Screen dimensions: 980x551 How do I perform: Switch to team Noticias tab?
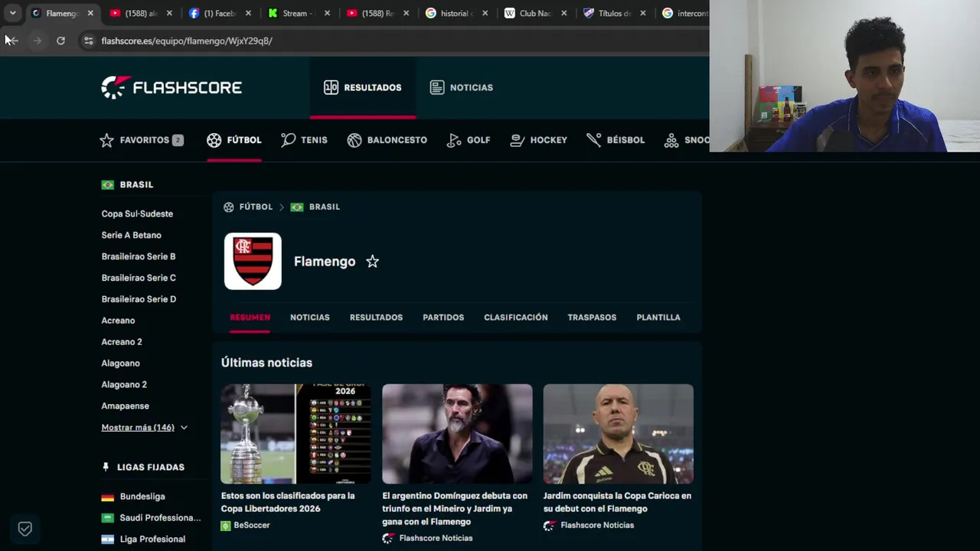[310, 317]
